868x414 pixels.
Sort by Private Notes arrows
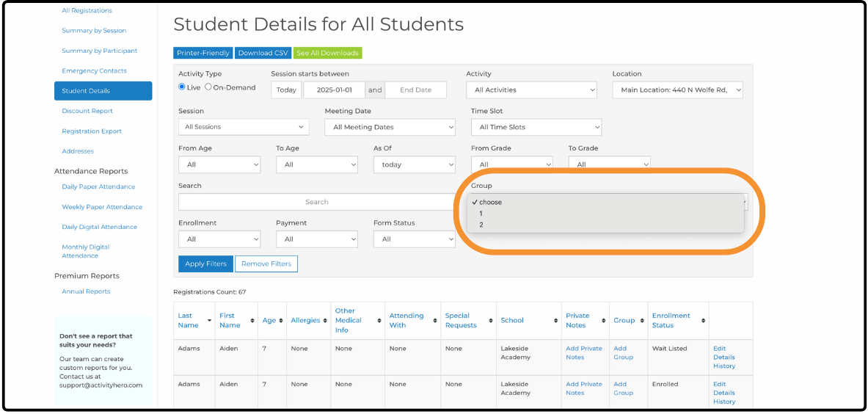[604, 321]
